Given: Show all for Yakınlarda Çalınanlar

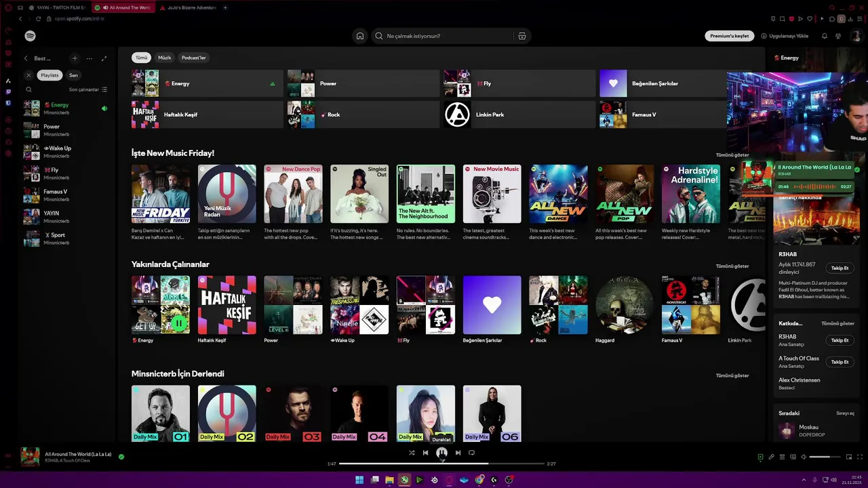Looking at the screenshot, I should click(732, 266).
